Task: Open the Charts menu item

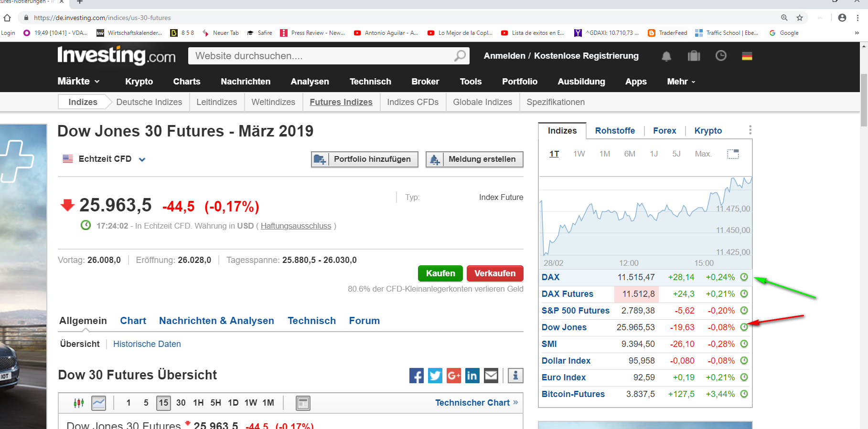Action: click(x=187, y=82)
